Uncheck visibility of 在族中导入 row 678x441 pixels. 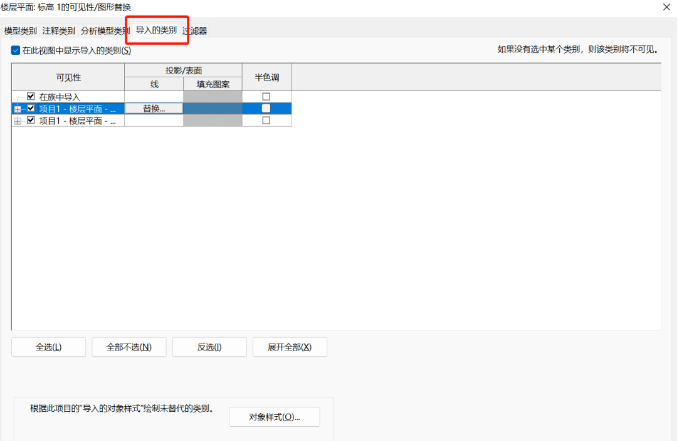coord(31,96)
